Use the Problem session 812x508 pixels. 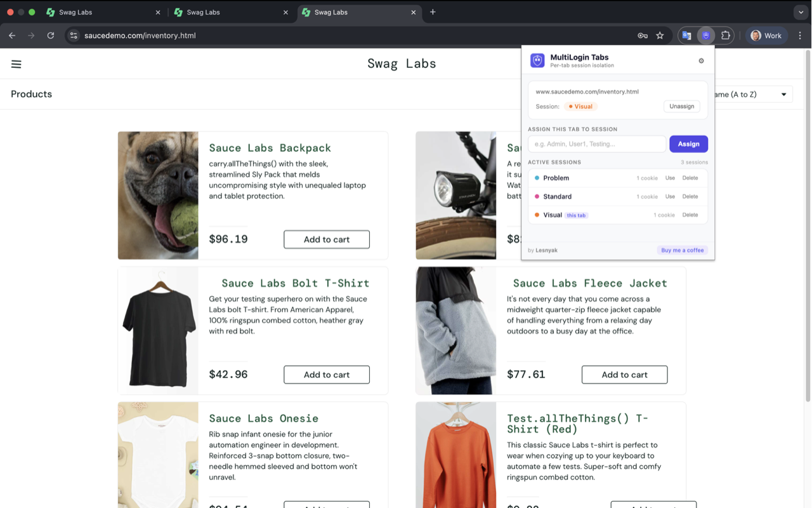(670, 178)
